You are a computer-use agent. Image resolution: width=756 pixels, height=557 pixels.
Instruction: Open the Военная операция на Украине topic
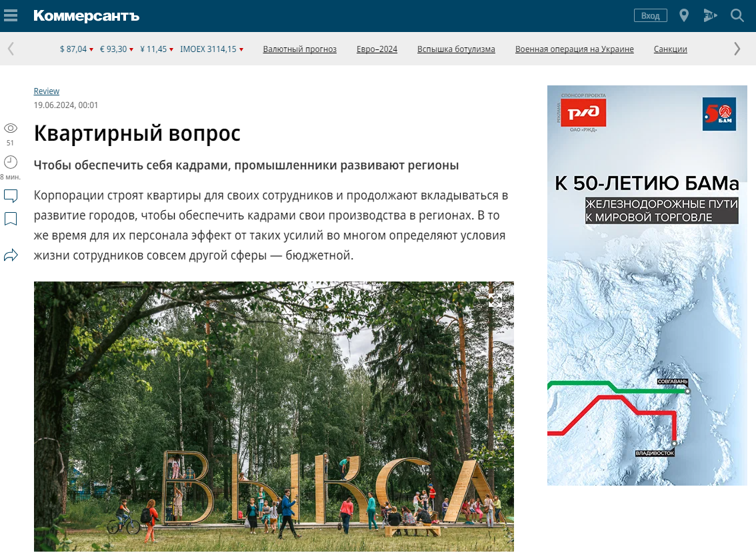coord(574,49)
